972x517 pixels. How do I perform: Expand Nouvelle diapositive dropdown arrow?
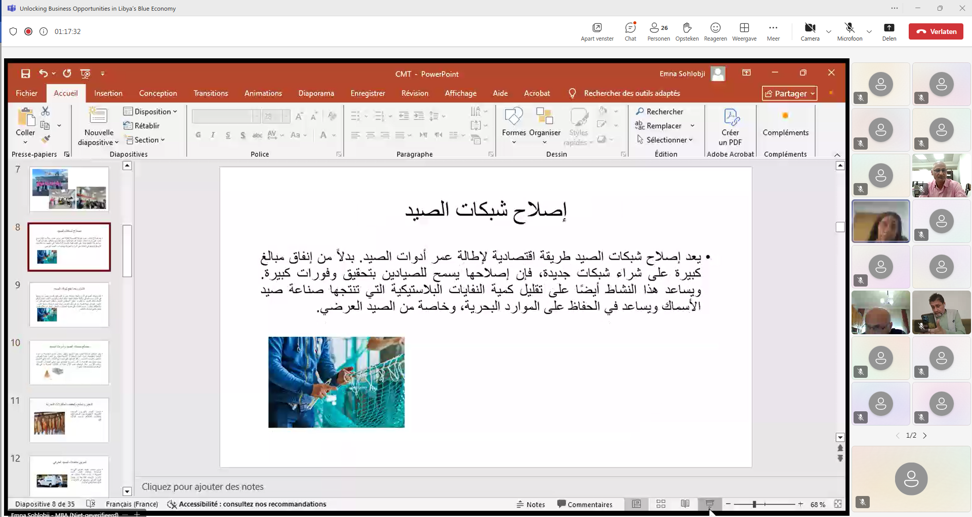click(116, 143)
